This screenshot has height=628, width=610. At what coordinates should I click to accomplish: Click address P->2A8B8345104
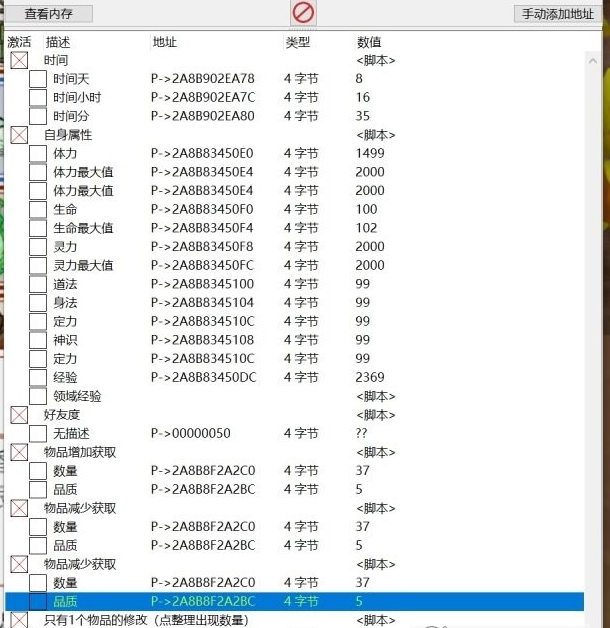203,303
